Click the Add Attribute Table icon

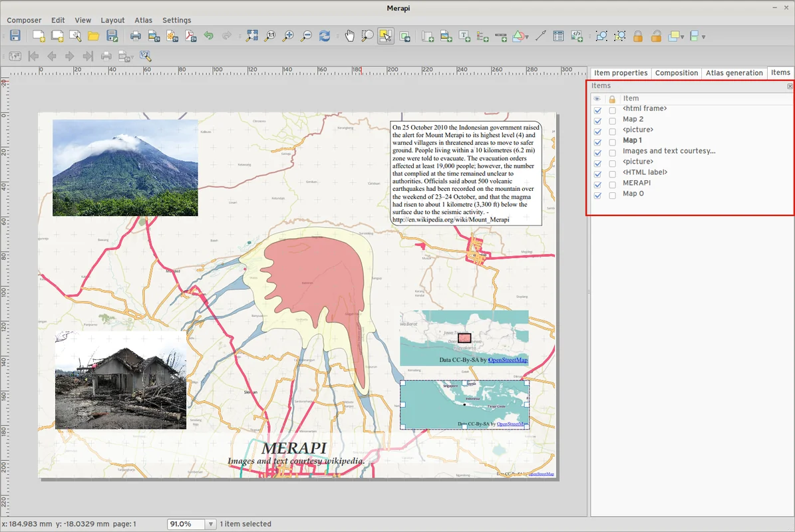pos(559,36)
